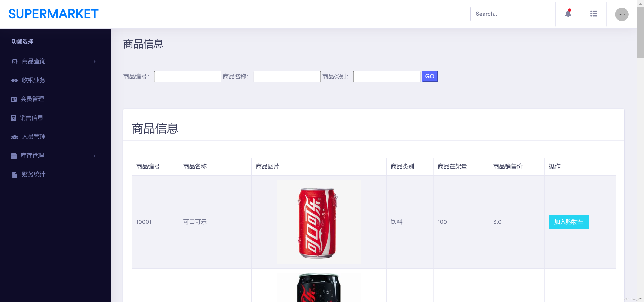Click the box icon beside 库存管理
This screenshot has height=302, width=644.
click(14, 156)
